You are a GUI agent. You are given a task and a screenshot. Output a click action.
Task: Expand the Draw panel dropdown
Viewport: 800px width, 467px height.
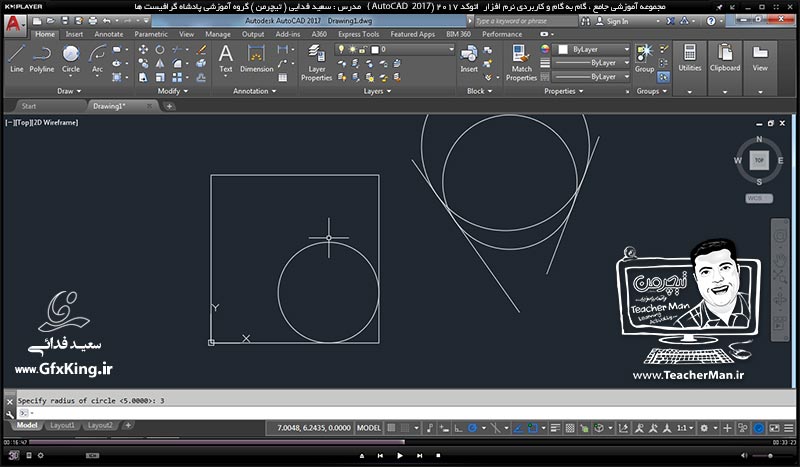(69, 91)
